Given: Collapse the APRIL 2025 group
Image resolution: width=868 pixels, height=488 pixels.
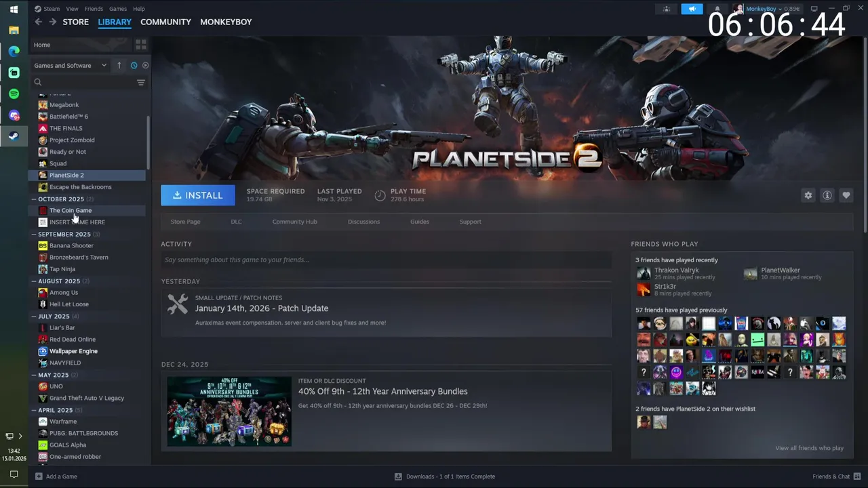Looking at the screenshot, I should click(34, 410).
